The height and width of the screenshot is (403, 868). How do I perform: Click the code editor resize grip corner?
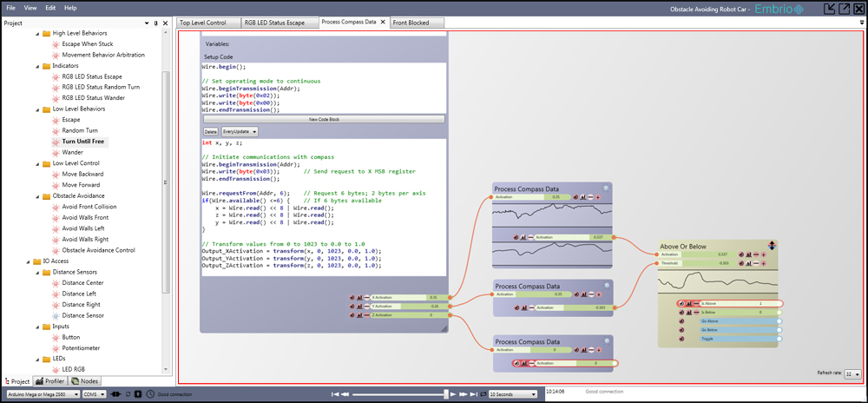click(444, 329)
